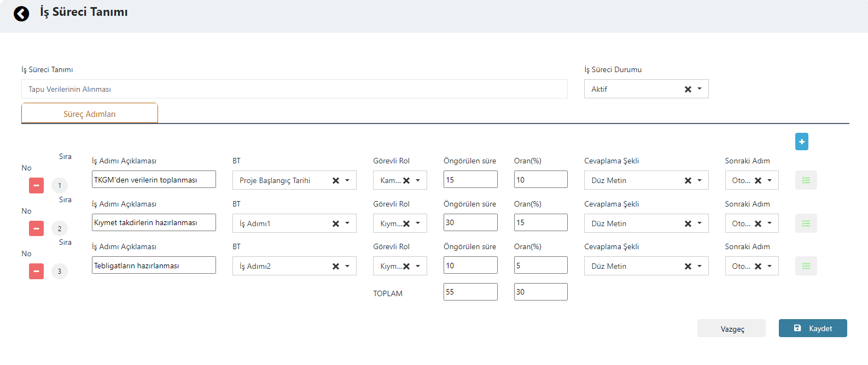The width and height of the screenshot is (868, 365).
Task: Open the list icon for step 1
Action: [806, 180]
